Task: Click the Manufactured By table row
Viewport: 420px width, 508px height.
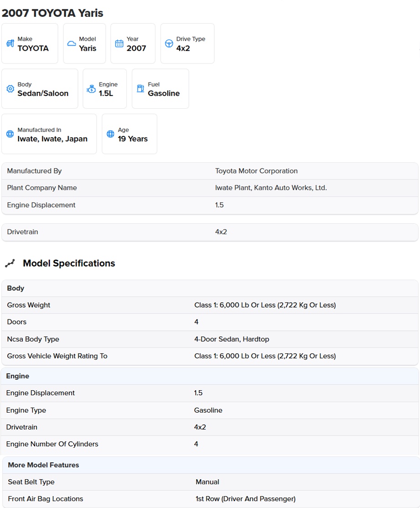Action: pyautogui.click(x=210, y=171)
